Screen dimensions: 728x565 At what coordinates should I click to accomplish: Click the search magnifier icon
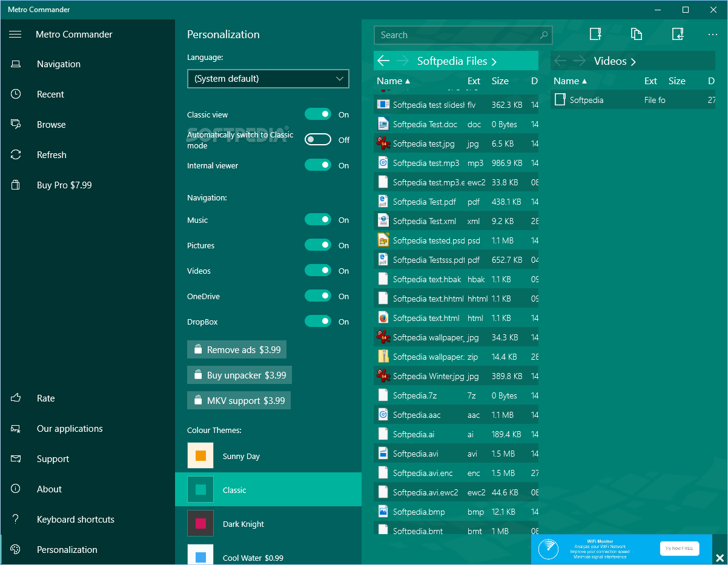tap(544, 35)
